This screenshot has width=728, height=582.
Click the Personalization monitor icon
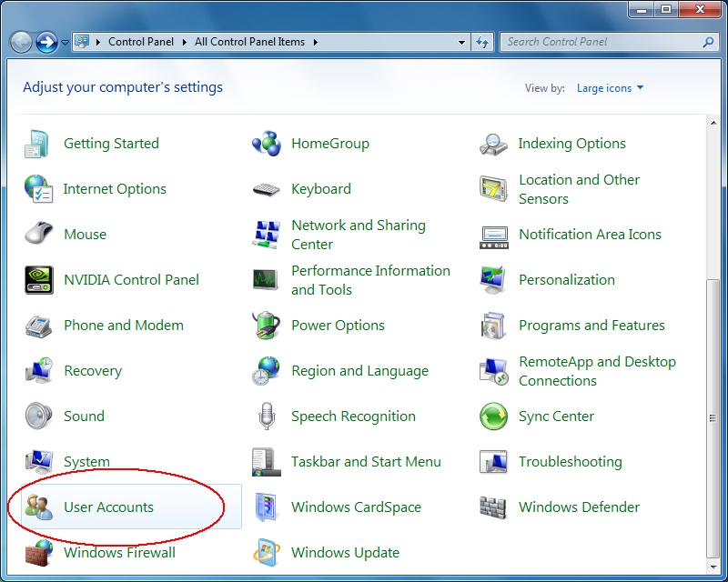493,280
